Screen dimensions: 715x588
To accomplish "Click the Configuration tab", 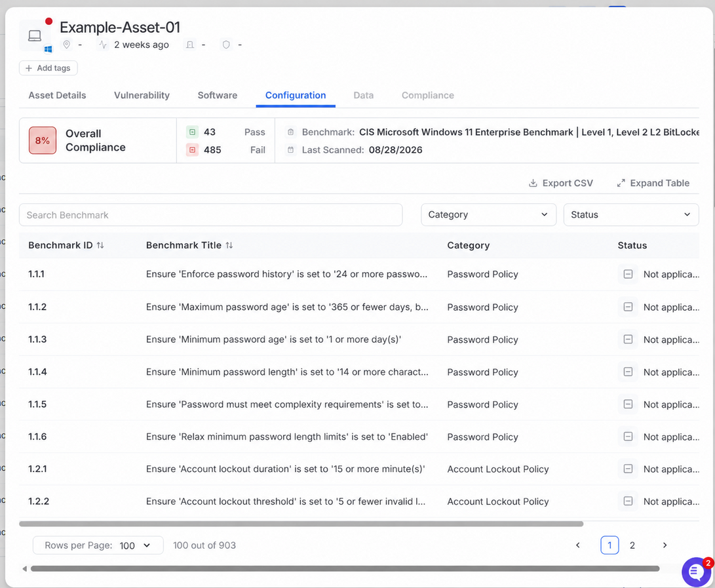I will 296,95.
